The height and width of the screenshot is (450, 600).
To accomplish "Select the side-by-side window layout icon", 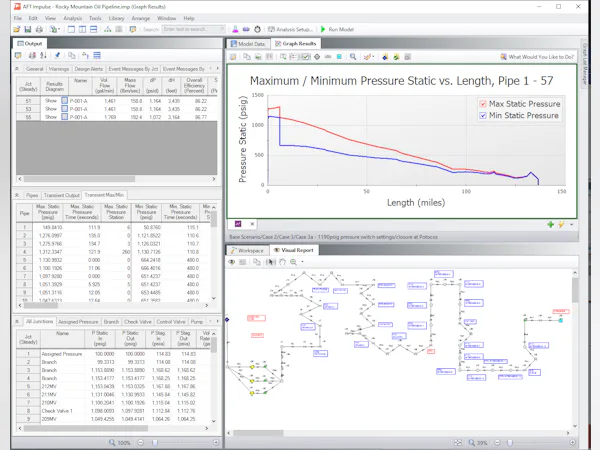I will pyautogui.click(x=82, y=29).
